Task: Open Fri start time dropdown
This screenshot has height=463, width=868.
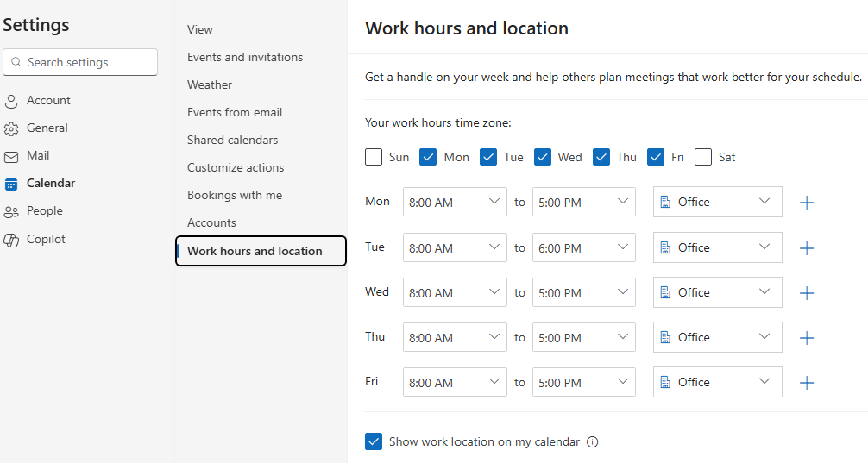Action: tap(455, 382)
